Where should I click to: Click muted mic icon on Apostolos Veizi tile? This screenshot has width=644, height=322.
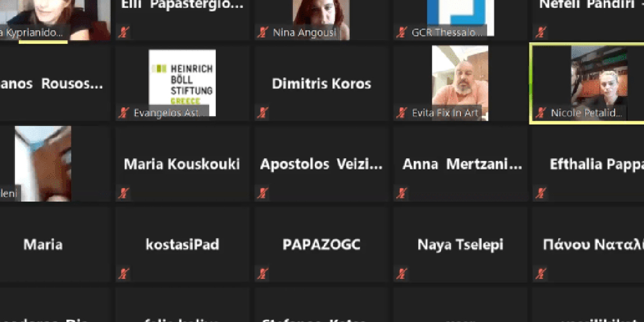(263, 193)
